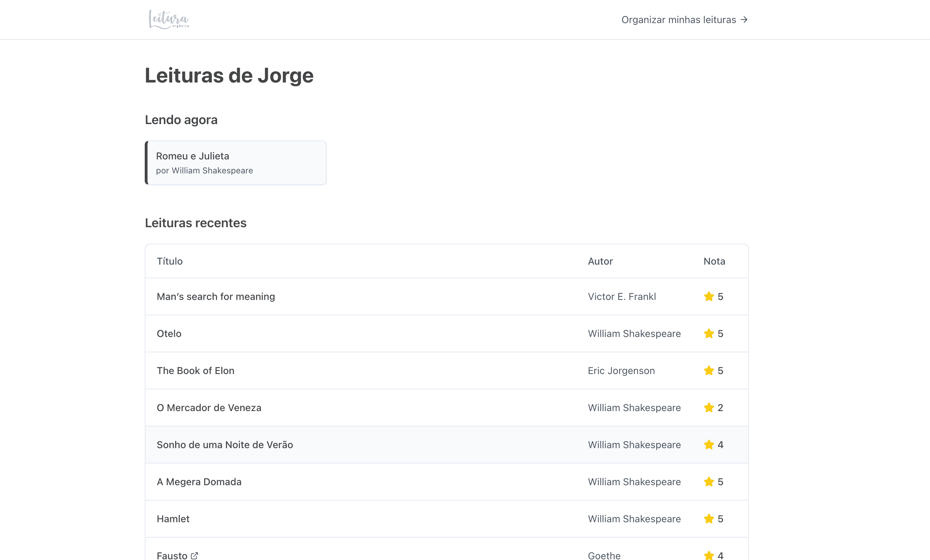
Task: Click the Leitura orgânica logo
Action: [169, 20]
